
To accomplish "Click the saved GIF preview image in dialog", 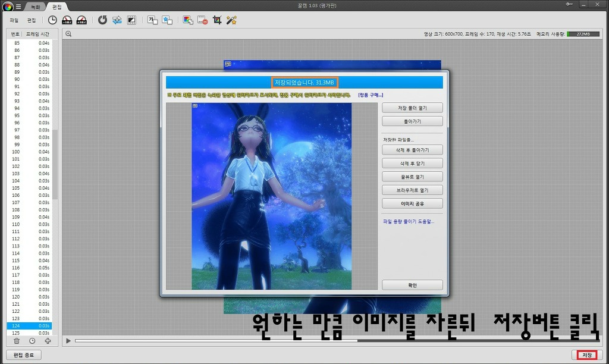I will click(x=271, y=196).
